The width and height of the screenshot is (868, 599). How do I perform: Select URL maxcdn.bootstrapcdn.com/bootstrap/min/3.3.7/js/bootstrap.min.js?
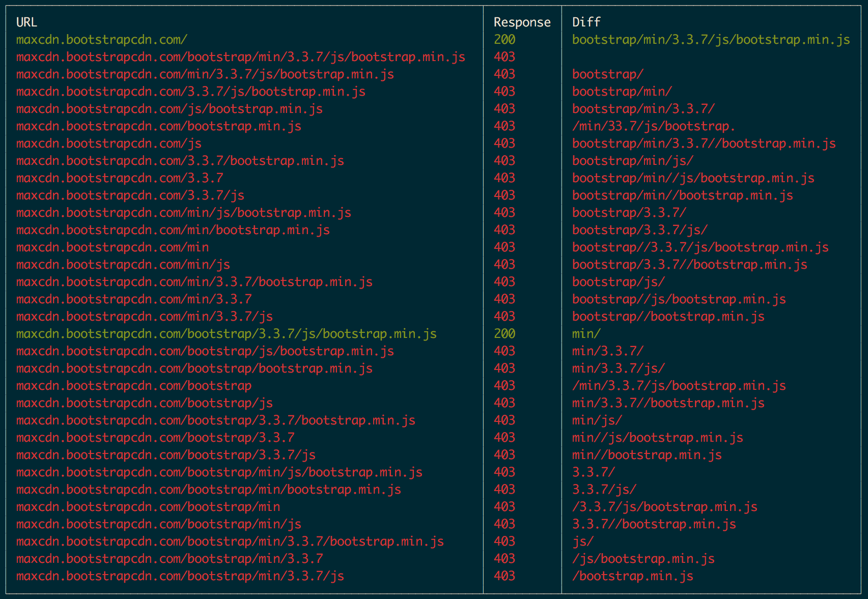click(241, 57)
